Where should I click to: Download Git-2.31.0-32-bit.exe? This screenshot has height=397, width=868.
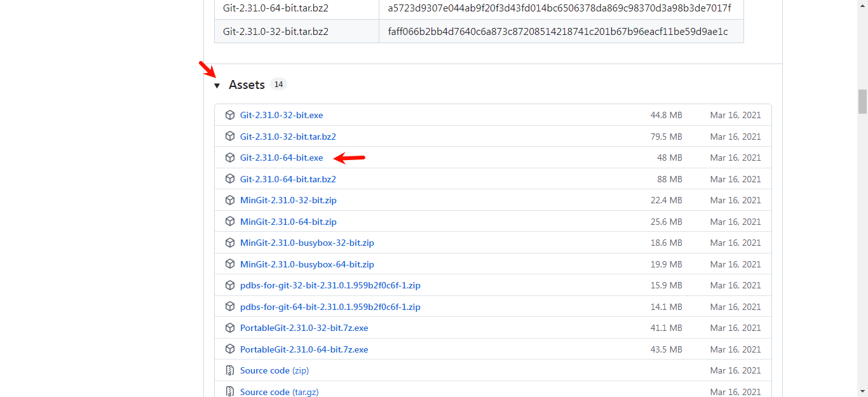coord(281,115)
